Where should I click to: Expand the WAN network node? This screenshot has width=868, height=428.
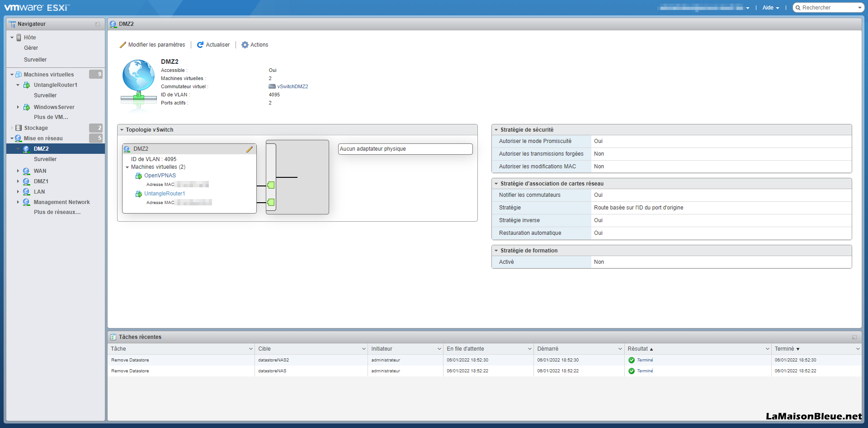[18, 171]
